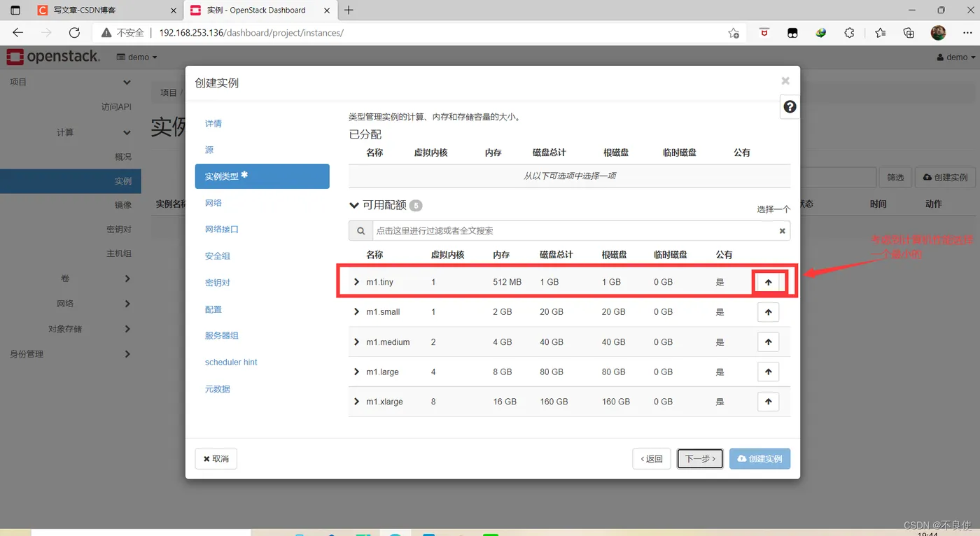Reload the page in browser

[74, 33]
